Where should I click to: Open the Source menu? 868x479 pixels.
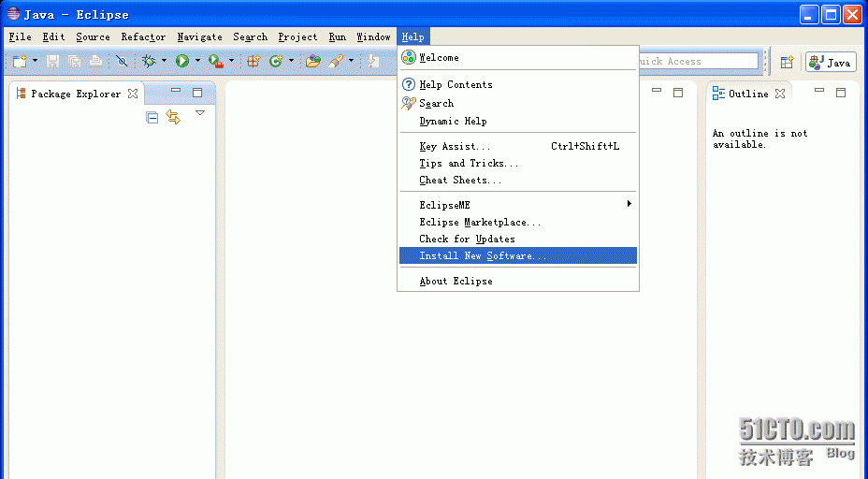[93, 36]
